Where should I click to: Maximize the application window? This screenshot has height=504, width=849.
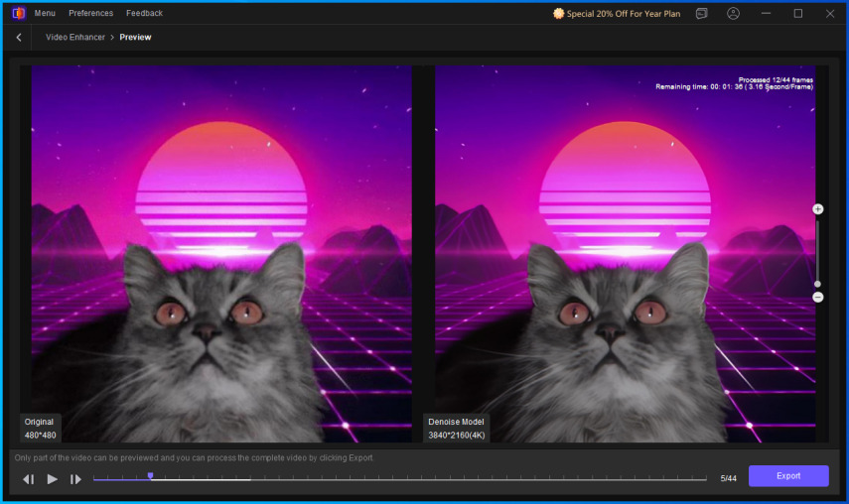(x=798, y=14)
